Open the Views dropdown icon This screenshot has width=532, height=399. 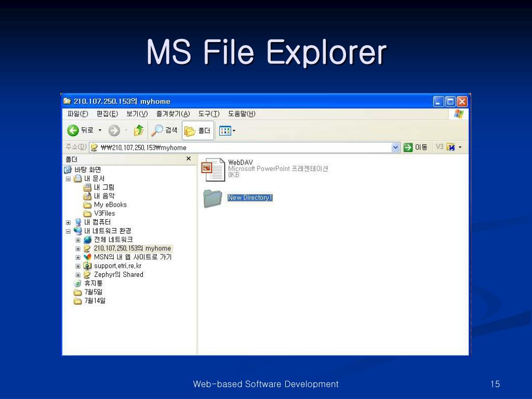pyautogui.click(x=227, y=130)
